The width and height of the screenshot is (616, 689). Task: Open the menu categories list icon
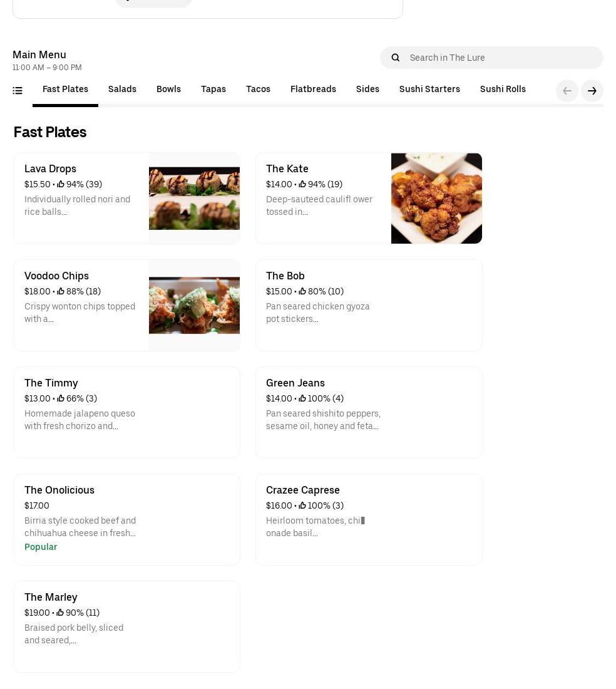click(18, 91)
